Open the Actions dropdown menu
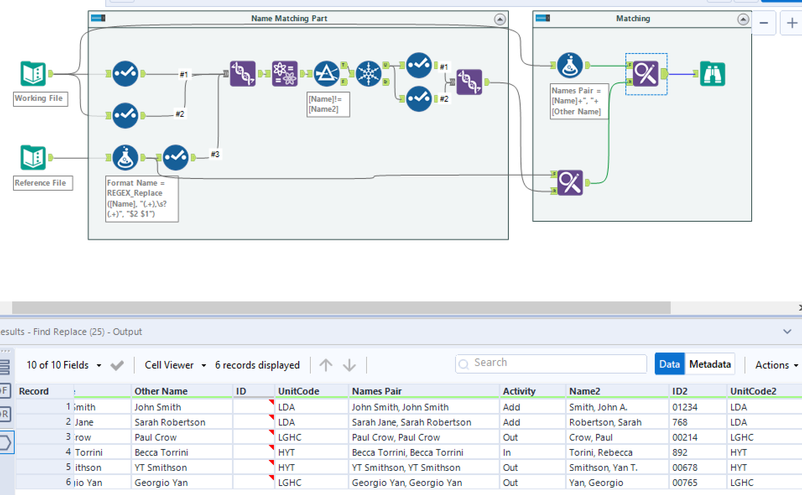 (776, 365)
